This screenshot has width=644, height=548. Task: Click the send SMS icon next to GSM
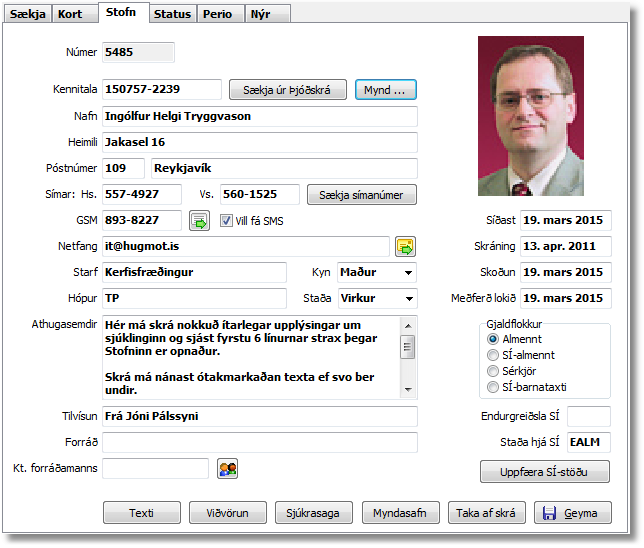(x=200, y=221)
